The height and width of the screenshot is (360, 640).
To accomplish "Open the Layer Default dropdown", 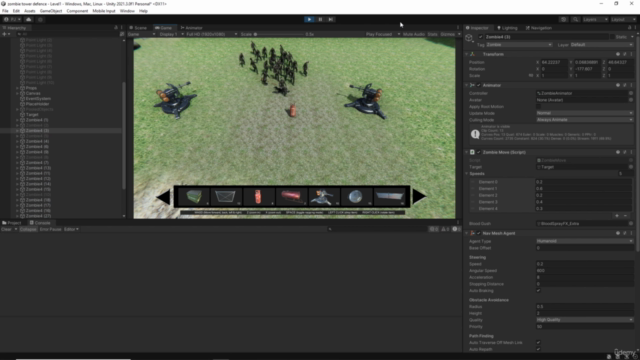I will (602, 45).
